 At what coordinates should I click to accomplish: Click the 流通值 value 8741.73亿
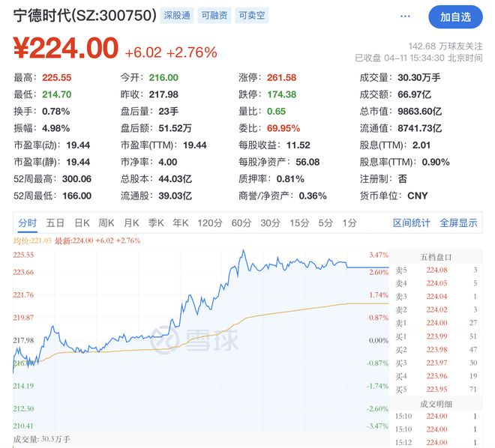[x=419, y=128]
